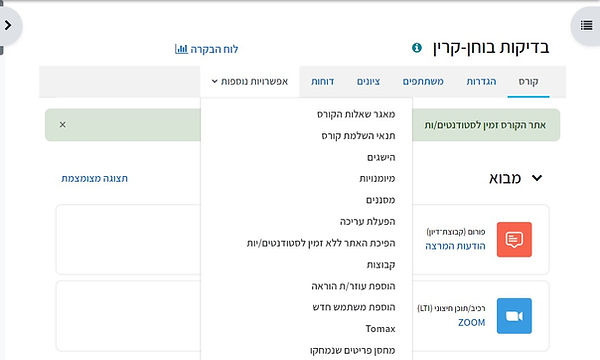Select the דוחות tab
600x360 pixels.
323,81
